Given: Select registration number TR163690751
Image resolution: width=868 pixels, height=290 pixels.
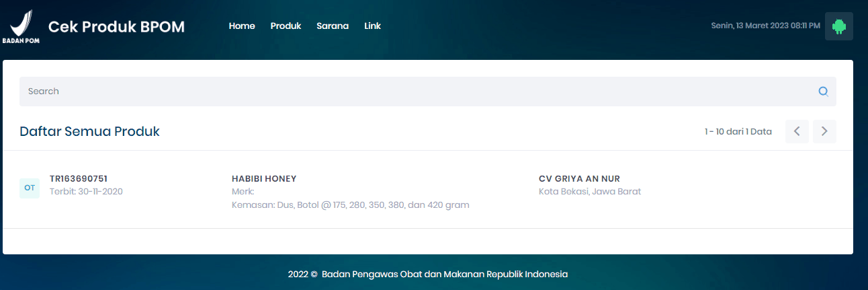Looking at the screenshot, I should [x=79, y=178].
